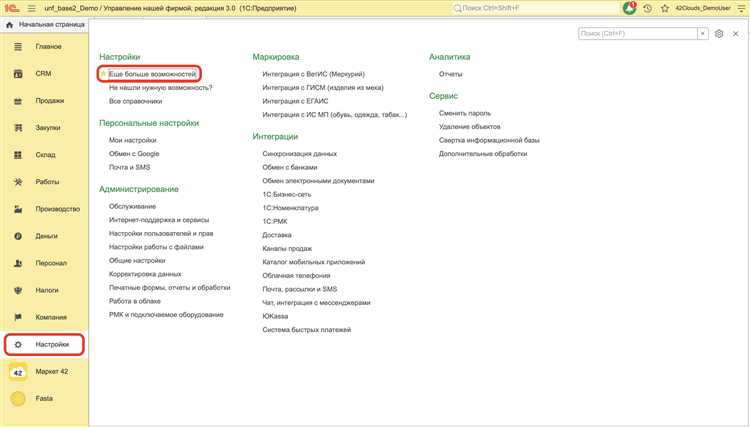Open the title bar options menu icon
The height and width of the screenshot is (427, 750).
coord(741,8)
